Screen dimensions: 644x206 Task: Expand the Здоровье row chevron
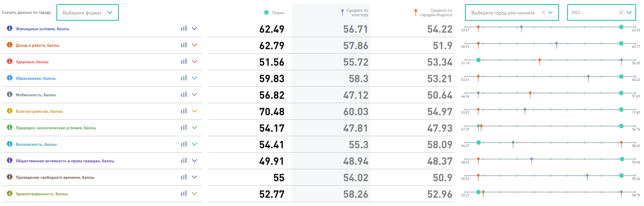coord(194,62)
